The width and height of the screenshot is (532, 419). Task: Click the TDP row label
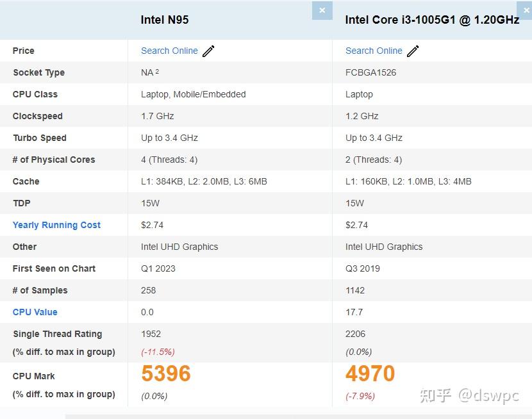[x=21, y=203]
